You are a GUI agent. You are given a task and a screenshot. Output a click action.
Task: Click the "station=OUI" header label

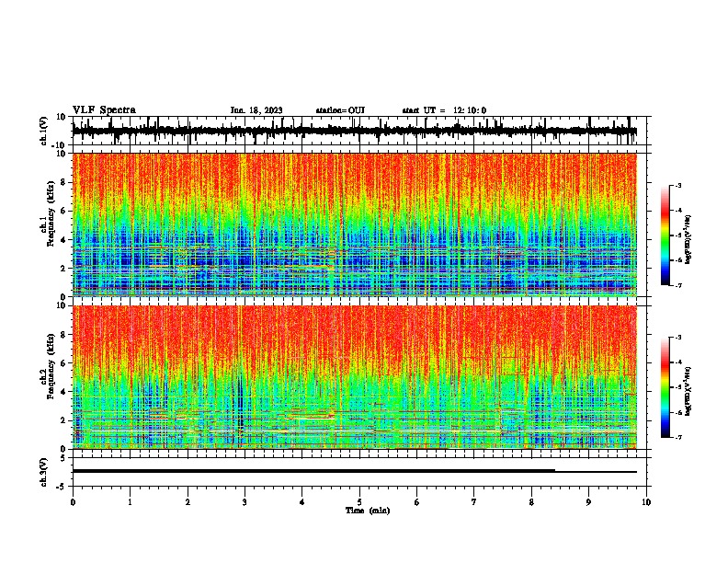point(340,110)
